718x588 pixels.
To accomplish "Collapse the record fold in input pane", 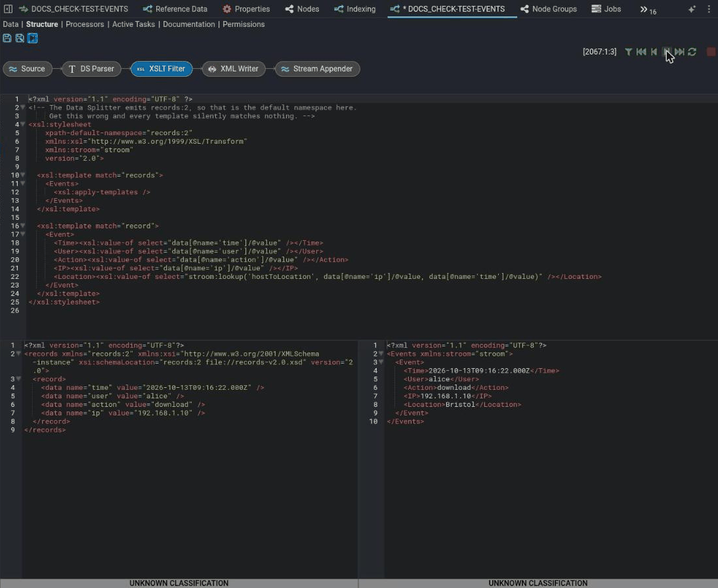I will [x=19, y=379].
